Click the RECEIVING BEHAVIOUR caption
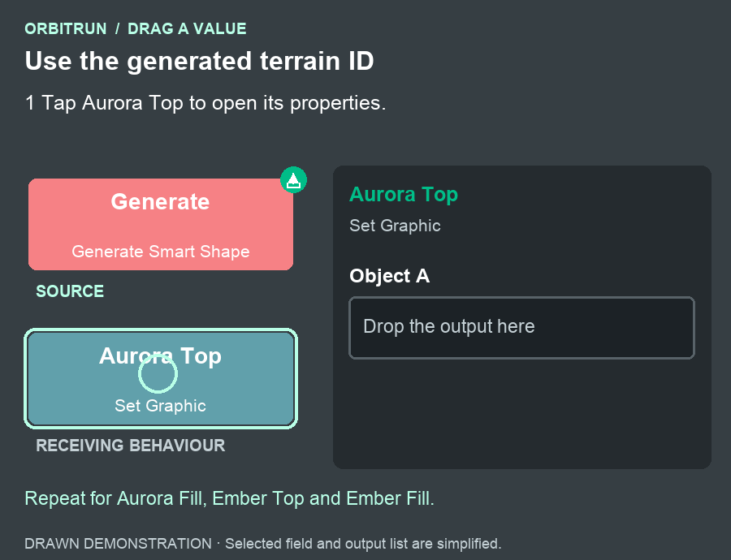Image resolution: width=731 pixels, height=560 pixels. point(131,446)
